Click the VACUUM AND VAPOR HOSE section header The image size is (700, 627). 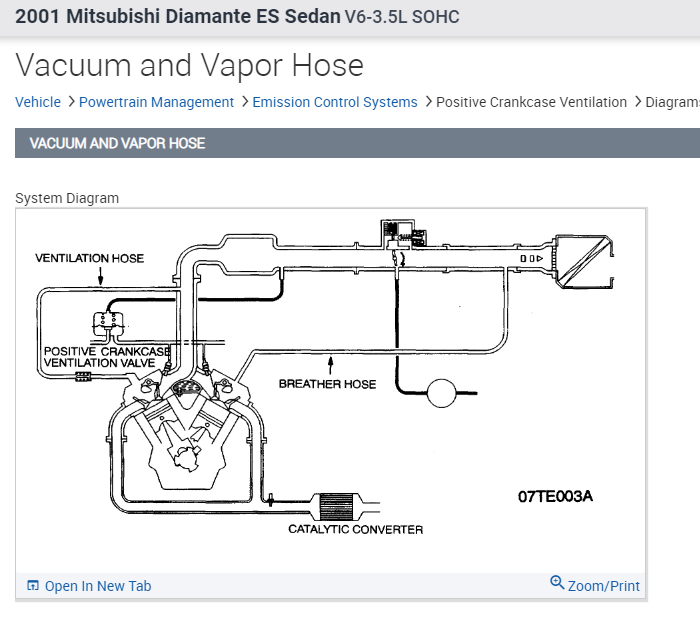[x=358, y=143]
